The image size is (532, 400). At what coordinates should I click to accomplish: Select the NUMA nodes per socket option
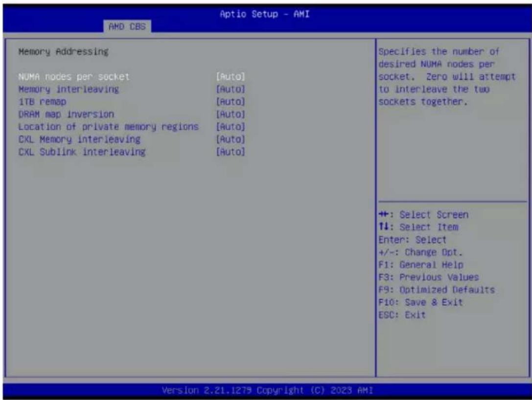pyautogui.click(x=74, y=77)
